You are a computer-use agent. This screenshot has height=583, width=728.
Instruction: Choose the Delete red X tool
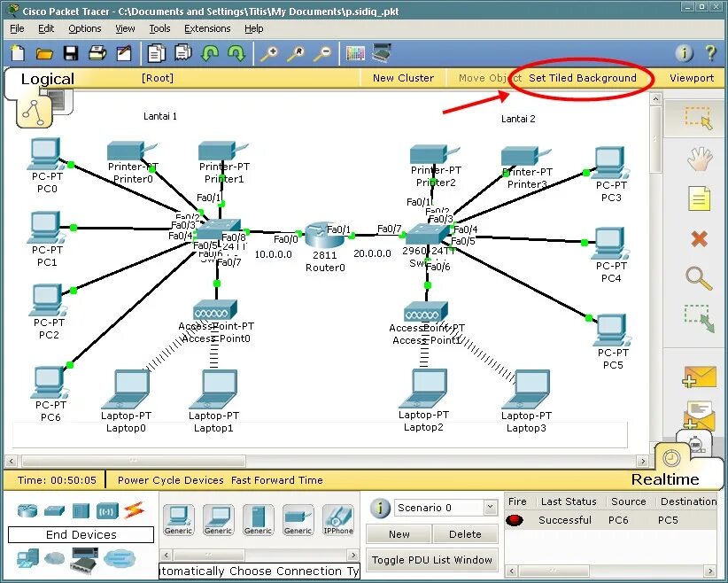pyautogui.click(x=699, y=238)
